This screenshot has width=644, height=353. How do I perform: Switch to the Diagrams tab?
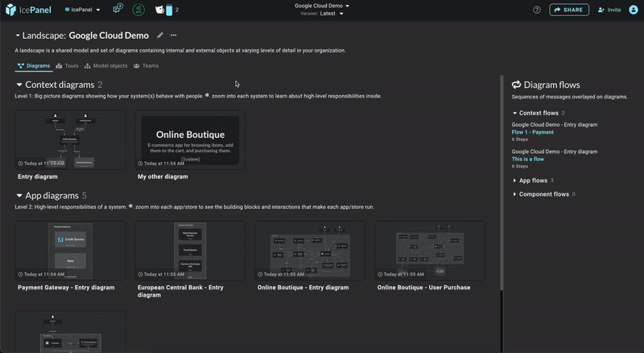pyautogui.click(x=34, y=66)
